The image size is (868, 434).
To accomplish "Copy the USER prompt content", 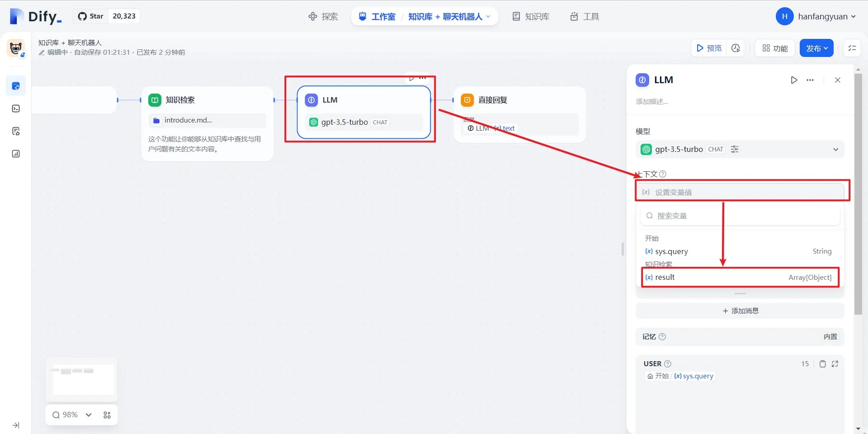I will click(823, 364).
